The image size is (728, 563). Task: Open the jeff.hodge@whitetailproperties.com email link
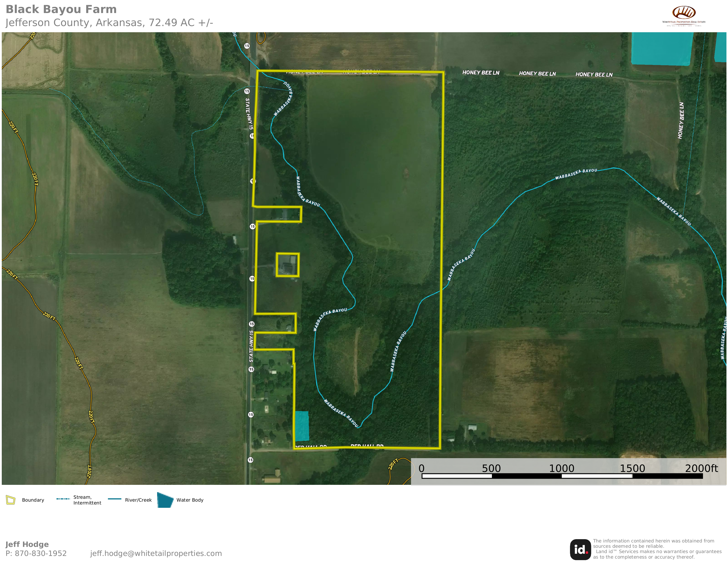click(156, 553)
